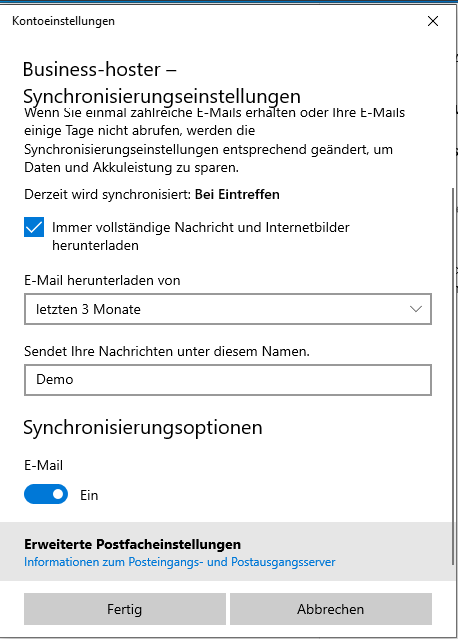Uncheck 'Immer vollständige Nachricht und Internetbilder herunterladen' checkbox
Image resolution: width=458 pixels, height=639 pixels.
[34, 227]
